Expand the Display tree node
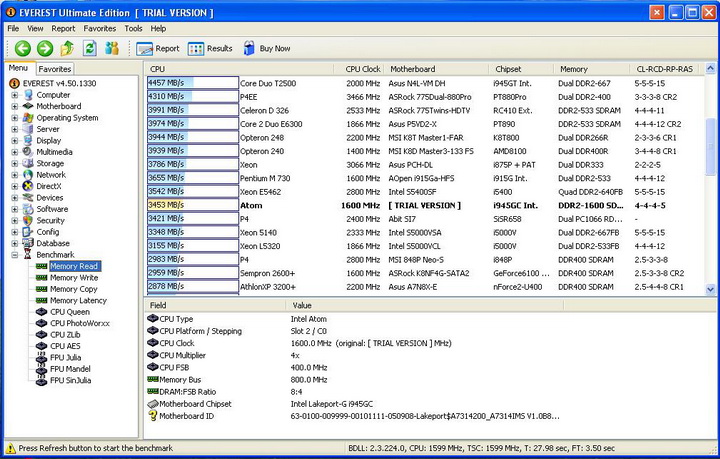720x459 pixels. click(x=15, y=141)
